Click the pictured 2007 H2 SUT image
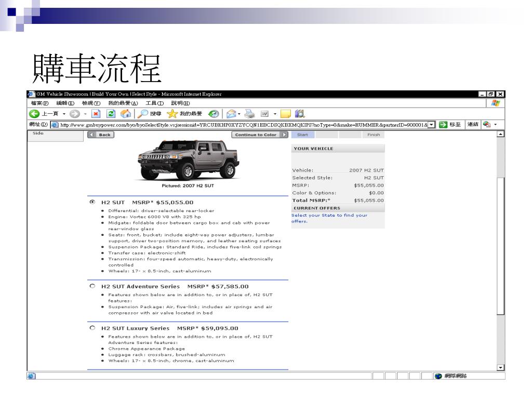Viewport: 532px width, 399px height. tap(188, 159)
